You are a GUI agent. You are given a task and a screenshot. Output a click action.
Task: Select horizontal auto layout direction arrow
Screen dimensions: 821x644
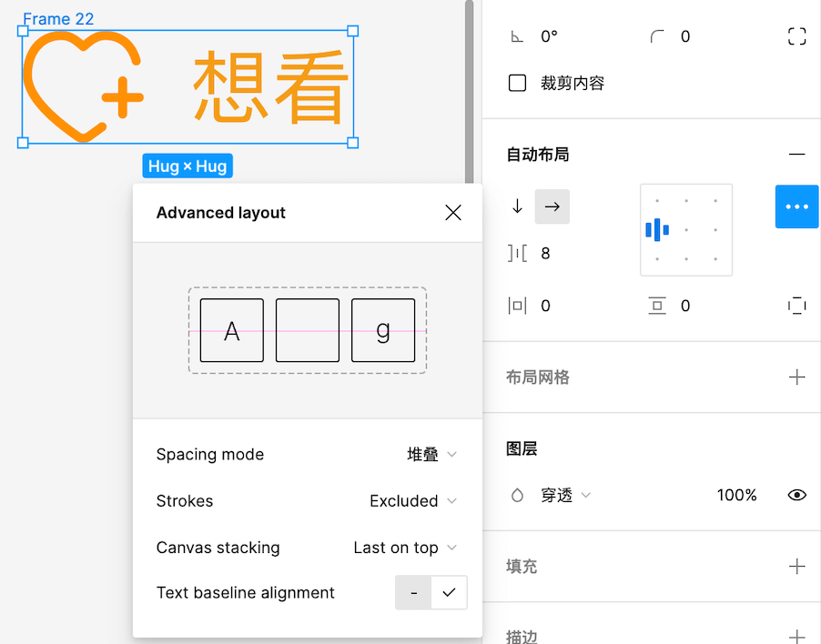point(552,206)
